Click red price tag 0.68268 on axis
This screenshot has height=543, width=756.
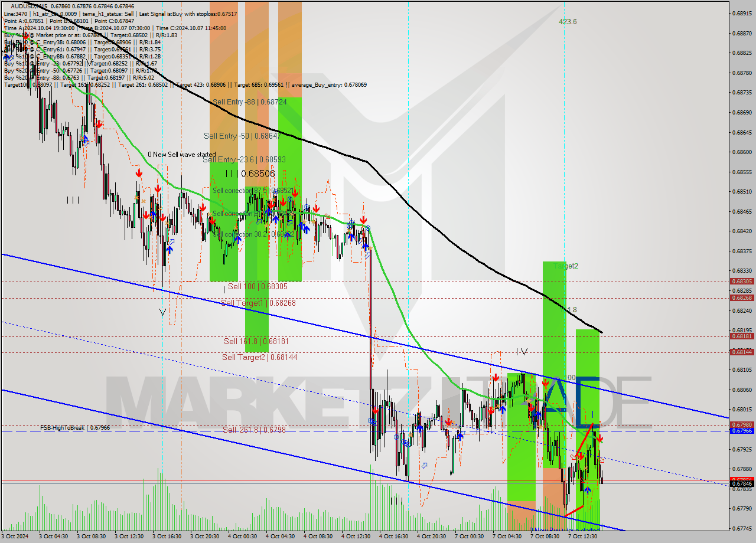pyautogui.click(x=742, y=297)
